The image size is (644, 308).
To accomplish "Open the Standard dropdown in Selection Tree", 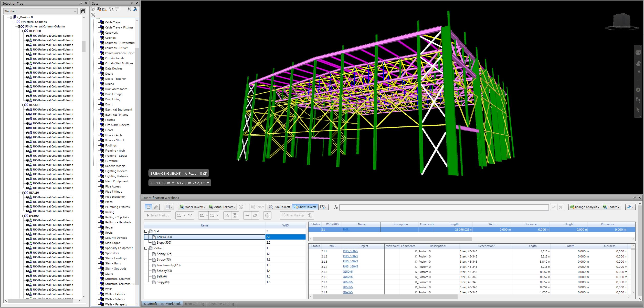I will point(40,11).
